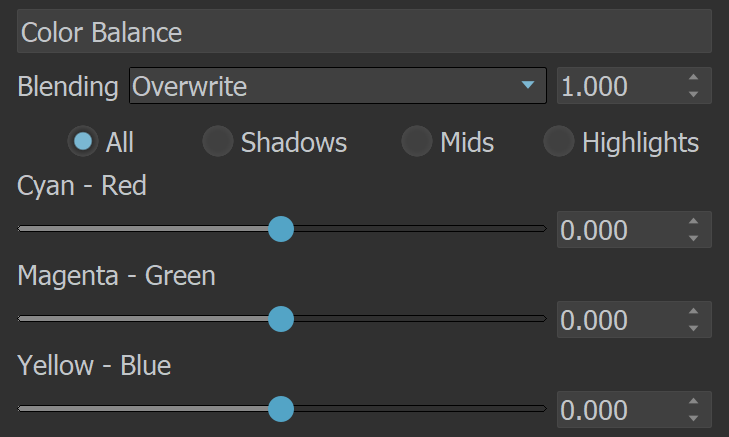Increase Magenta - Green value with up arrow
The height and width of the screenshot is (437, 729).
click(693, 311)
